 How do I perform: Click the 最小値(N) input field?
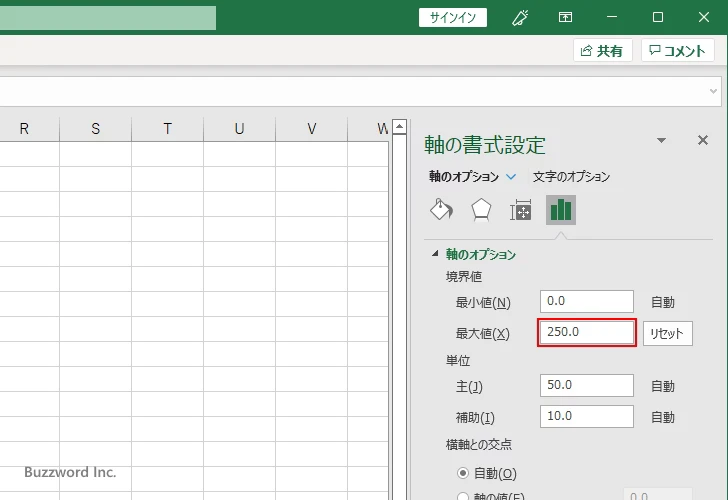pos(586,302)
